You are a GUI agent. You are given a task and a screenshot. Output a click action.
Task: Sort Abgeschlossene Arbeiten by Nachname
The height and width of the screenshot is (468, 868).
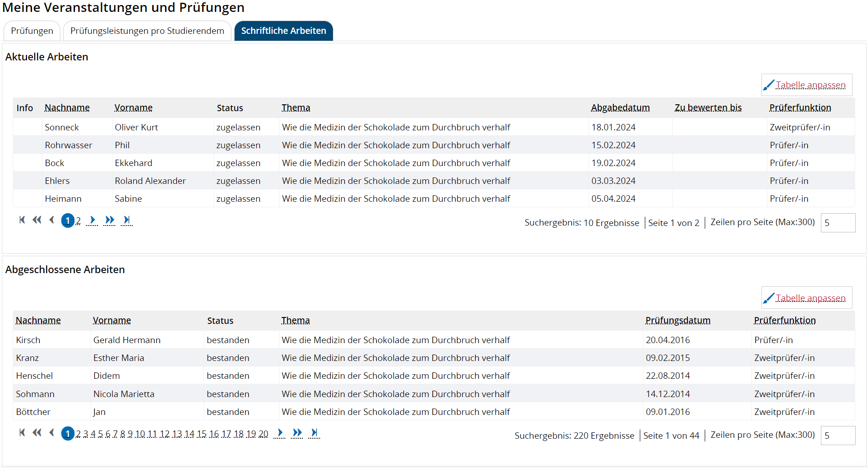38,321
